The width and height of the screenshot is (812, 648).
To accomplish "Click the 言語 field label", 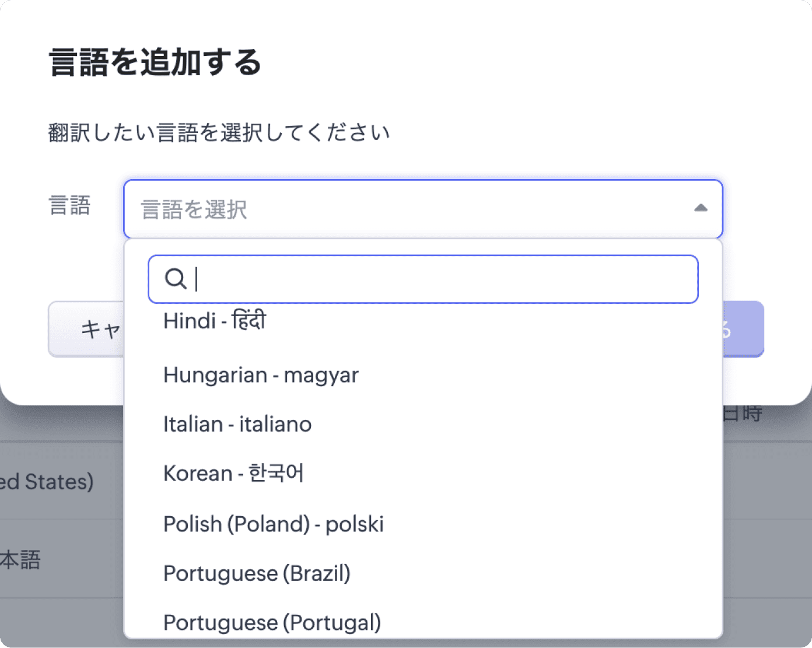I will 70,206.
